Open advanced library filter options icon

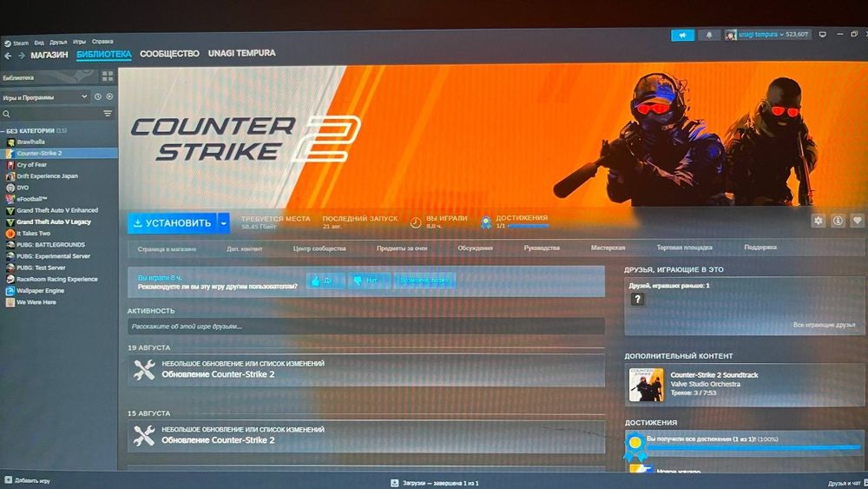[108, 114]
